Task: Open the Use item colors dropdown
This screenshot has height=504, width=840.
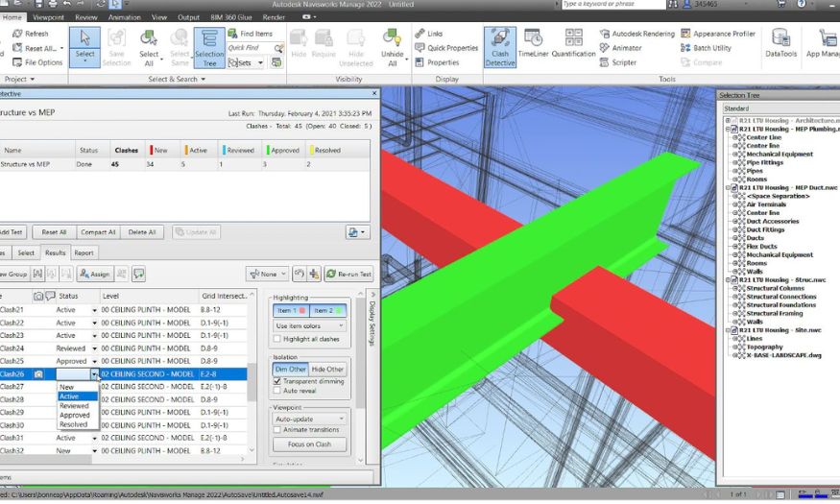Action: (309, 325)
